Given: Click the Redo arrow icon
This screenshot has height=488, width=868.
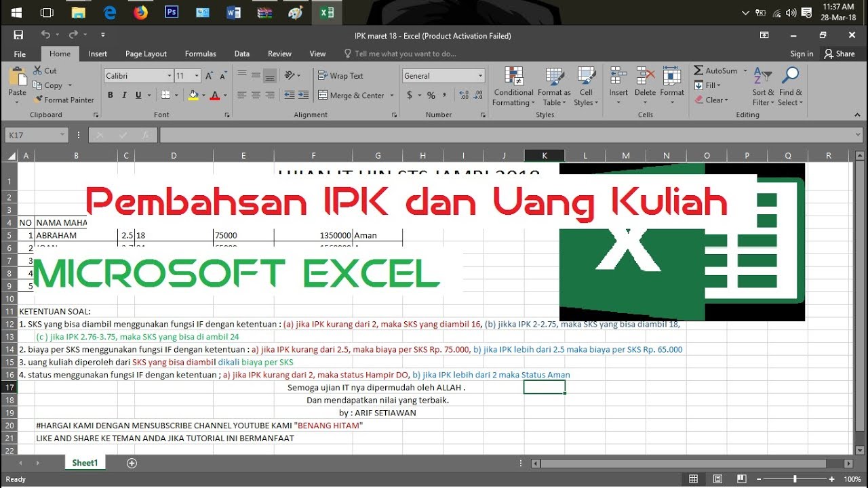Looking at the screenshot, I should point(73,35).
